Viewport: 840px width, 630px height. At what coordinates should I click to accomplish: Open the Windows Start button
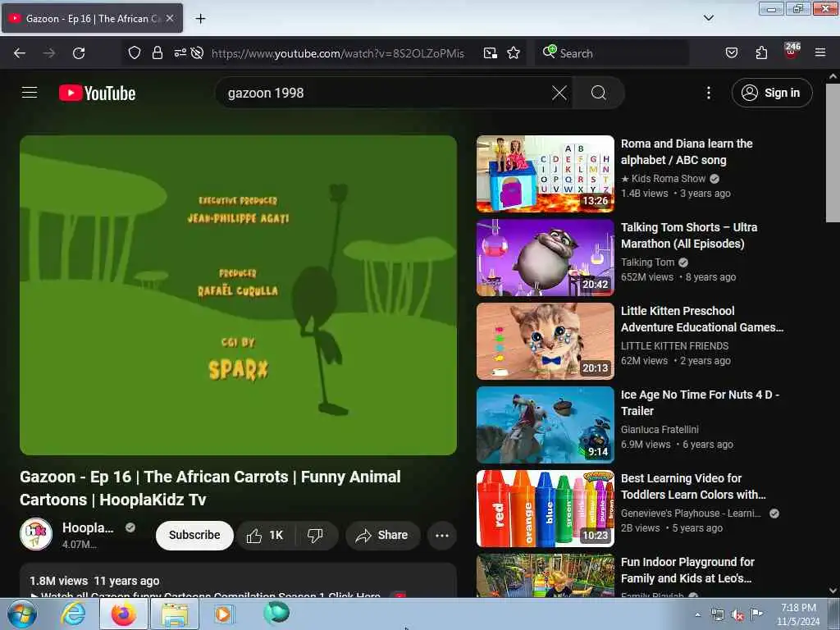pyautogui.click(x=21, y=614)
